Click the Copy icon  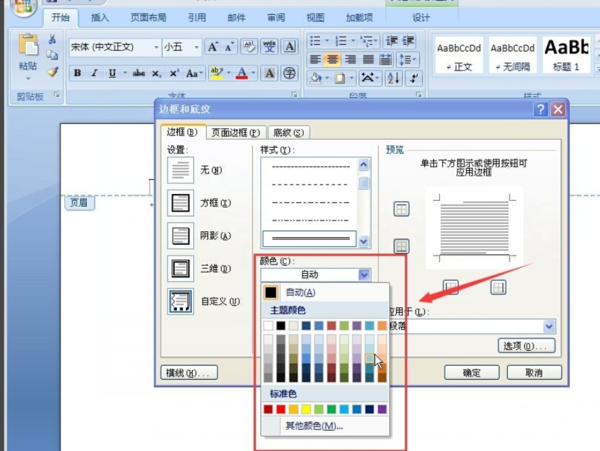[x=52, y=55]
